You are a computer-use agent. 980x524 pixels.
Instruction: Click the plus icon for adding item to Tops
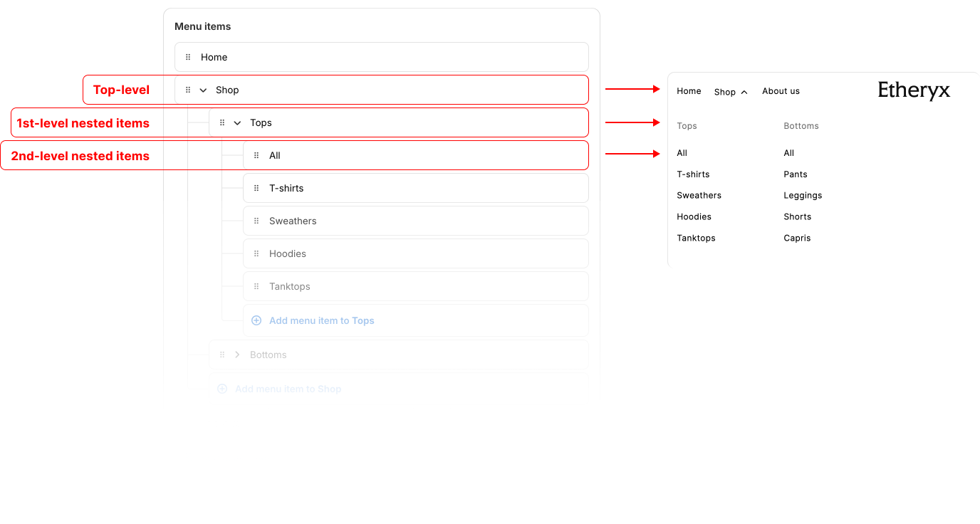click(x=256, y=320)
